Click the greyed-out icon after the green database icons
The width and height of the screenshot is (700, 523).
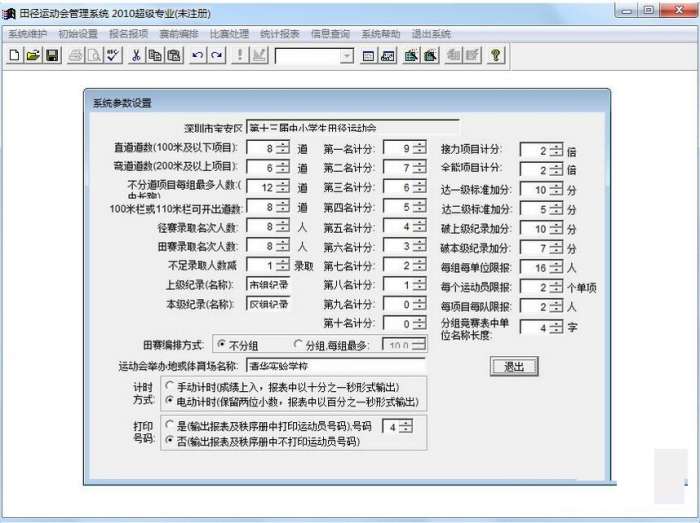(x=453, y=55)
